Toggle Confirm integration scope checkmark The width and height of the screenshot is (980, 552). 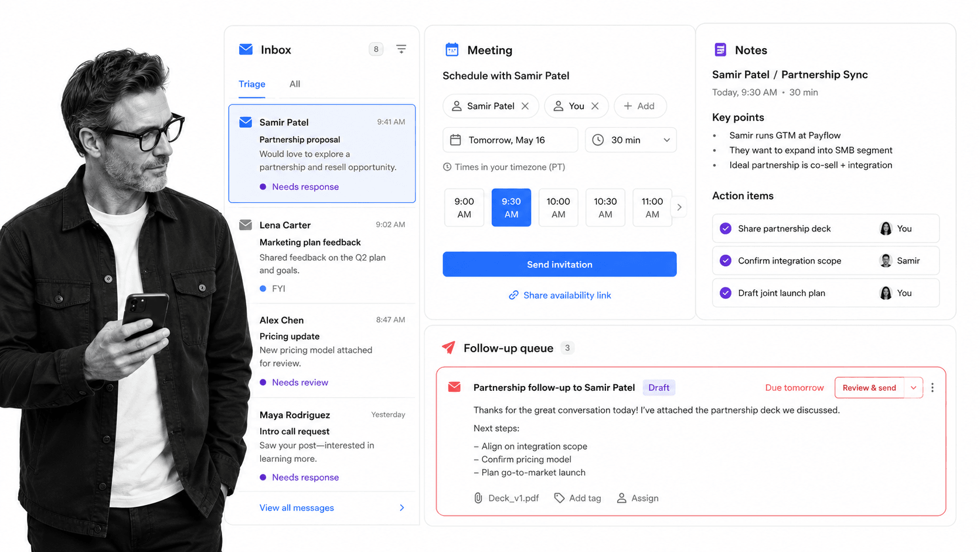[x=726, y=260]
